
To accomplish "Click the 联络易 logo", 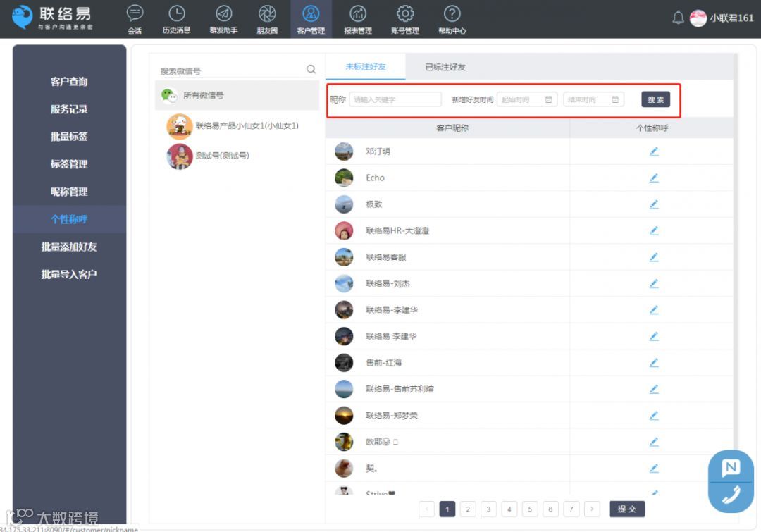I will coord(52,18).
